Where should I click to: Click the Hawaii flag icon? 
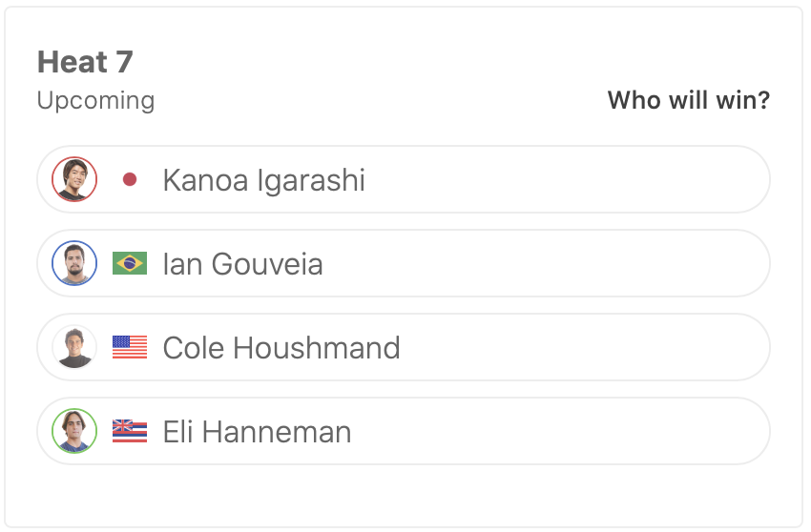pos(130,431)
